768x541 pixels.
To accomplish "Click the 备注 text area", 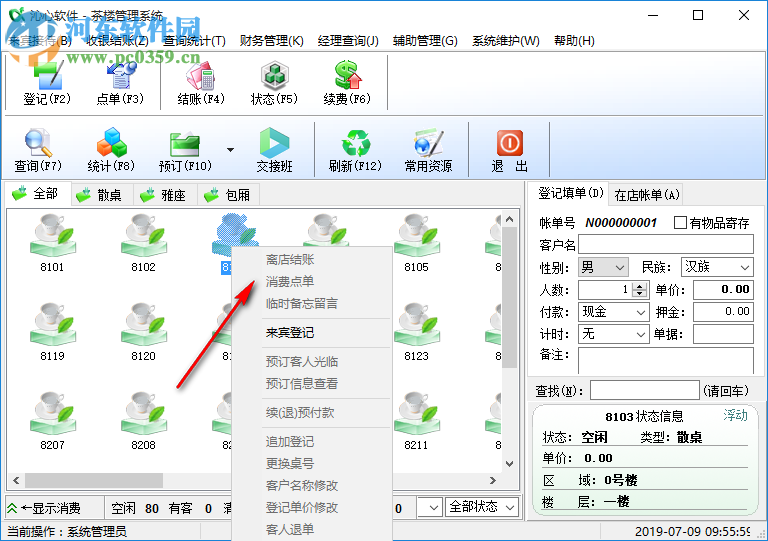I will click(x=666, y=360).
